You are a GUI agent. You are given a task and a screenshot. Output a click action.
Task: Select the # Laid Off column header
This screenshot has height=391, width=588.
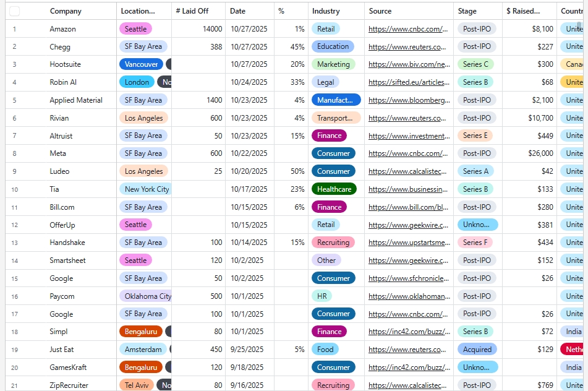192,11
